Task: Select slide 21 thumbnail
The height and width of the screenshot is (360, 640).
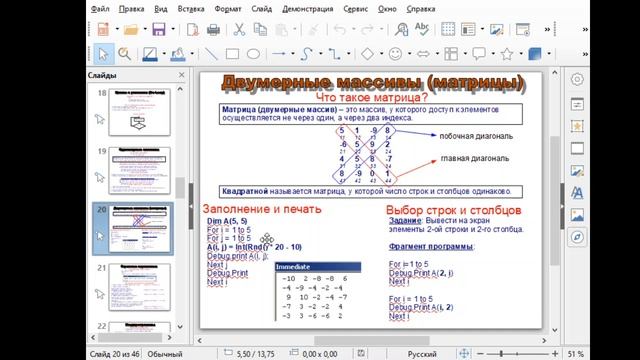Action: click(x=139, y=287)
